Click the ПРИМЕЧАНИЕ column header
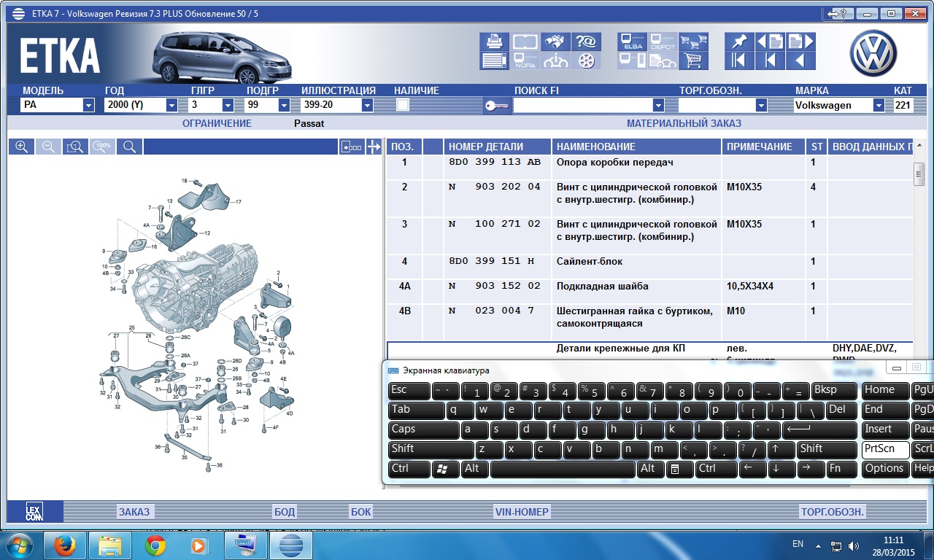 point(764,147)
